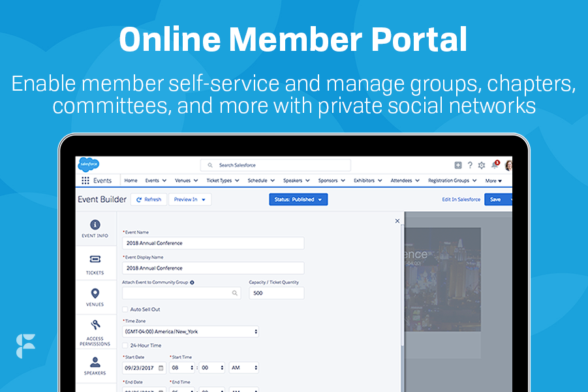View notifications via the bell icon
Screen dimensions: 588x392
point(494,164)
